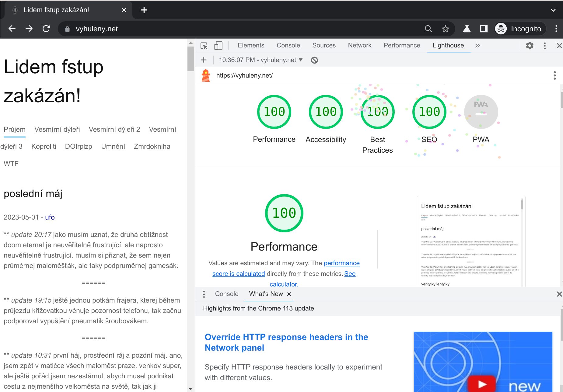The width and height of the screenshot is (563, 392).
Task: Open the Console drawer tab
Action: click(226, 294)
